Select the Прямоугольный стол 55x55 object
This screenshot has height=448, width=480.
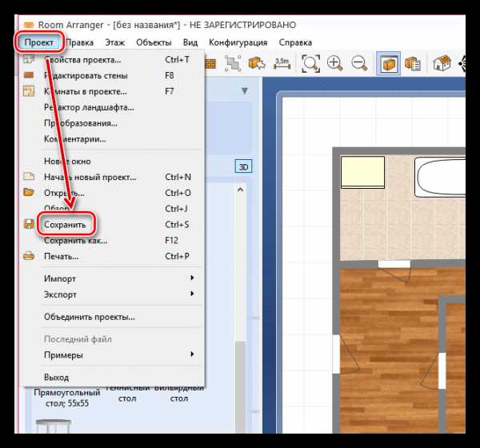[x=66, y=398]
